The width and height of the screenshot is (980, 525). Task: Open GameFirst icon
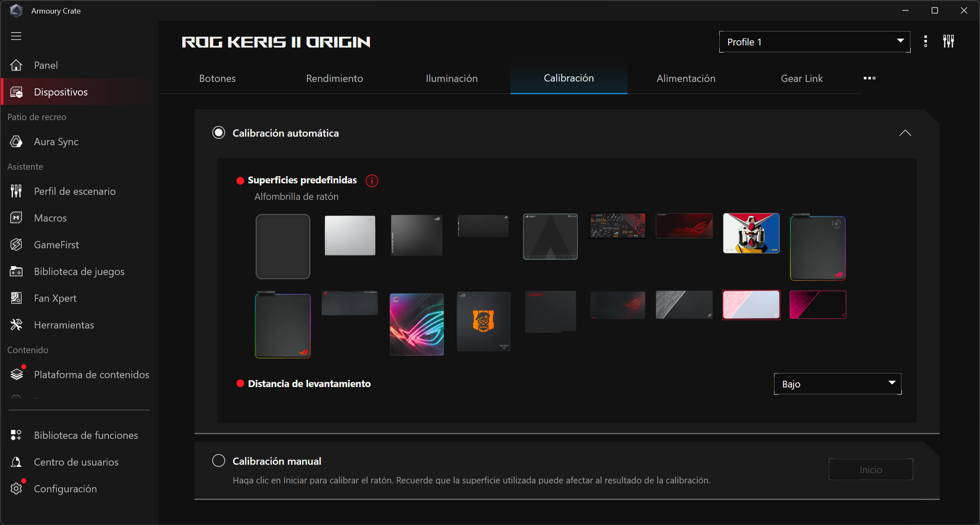point(16,245)
